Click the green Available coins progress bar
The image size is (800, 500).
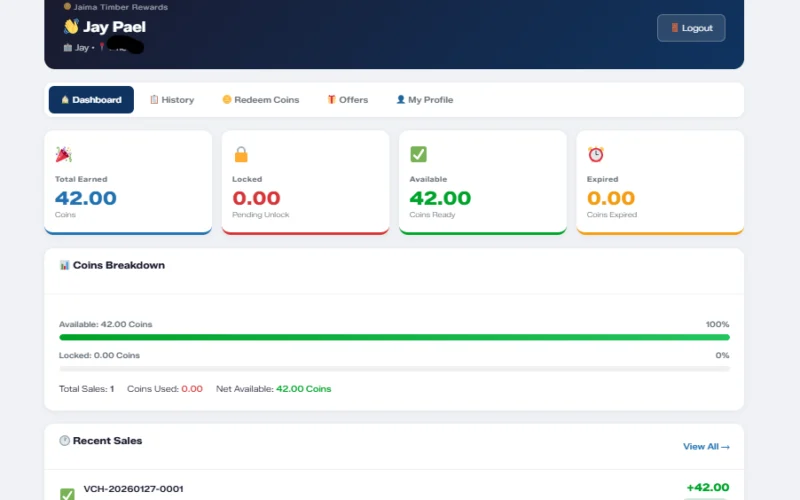[394, 338]
